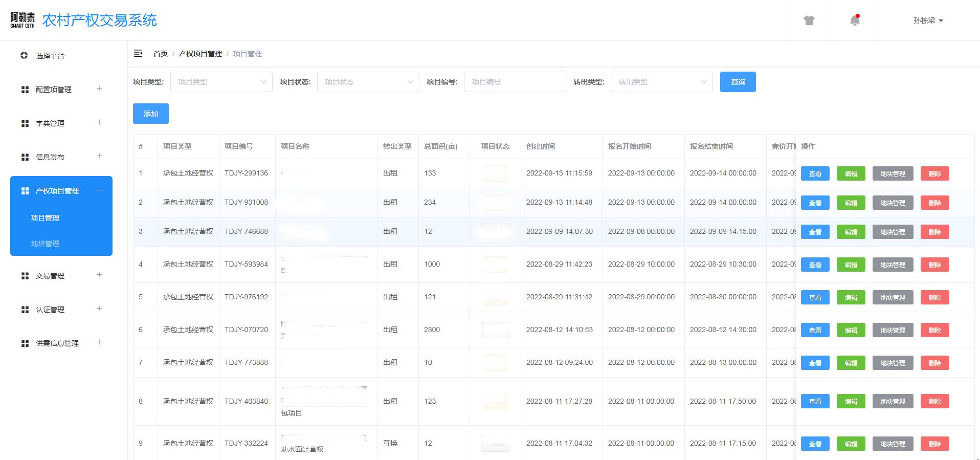
Task: View project TDJY-976192 with 查看
Action: point(815,297)
